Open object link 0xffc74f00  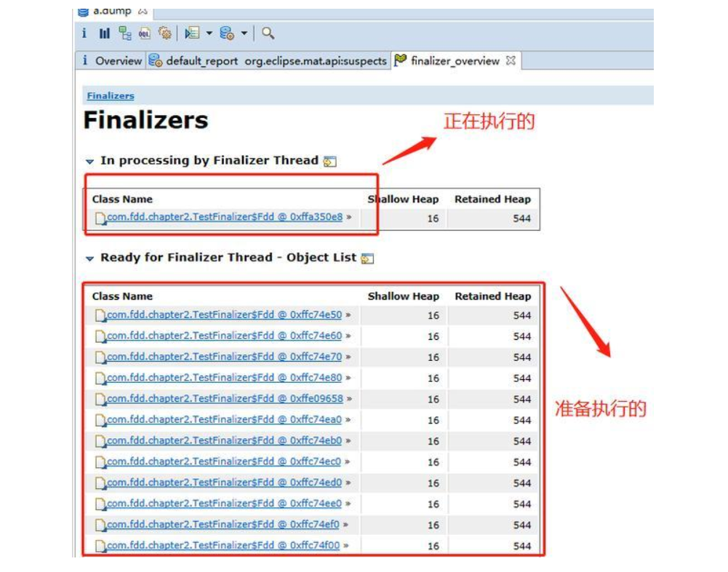click(223, 545)
